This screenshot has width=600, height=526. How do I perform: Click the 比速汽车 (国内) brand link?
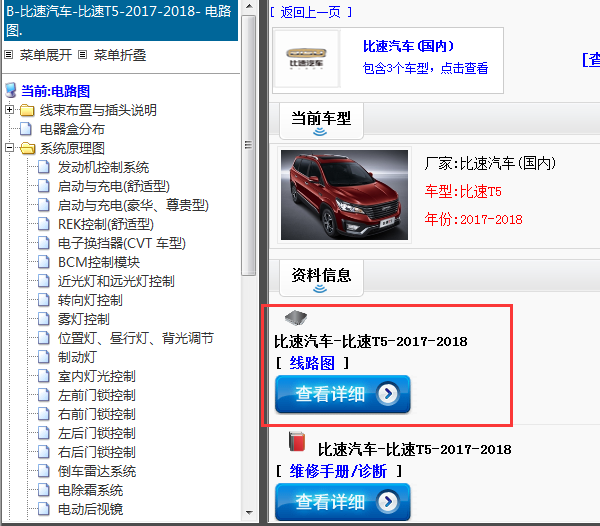pos(408,46)
